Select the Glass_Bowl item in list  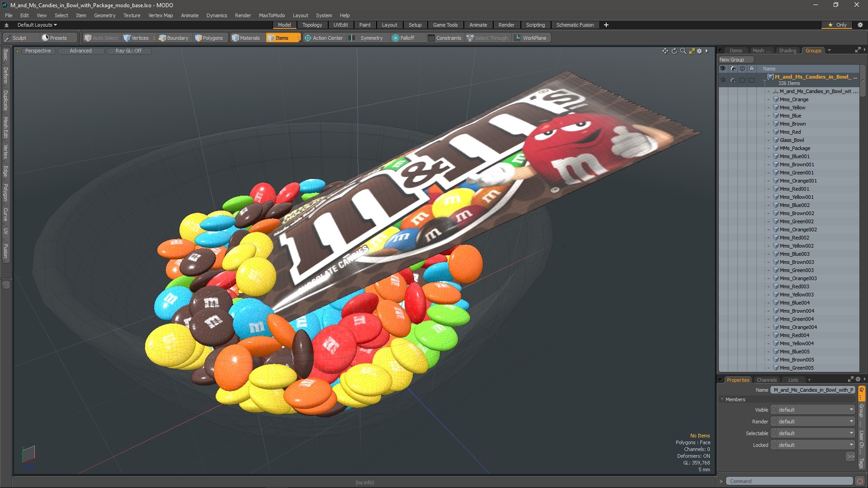[x=792, y=140]
